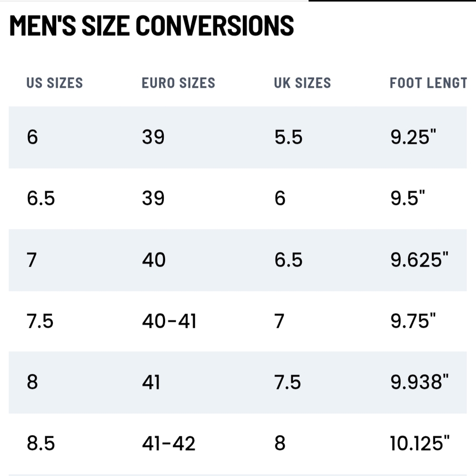
Task: Click the US size 8.5 cell
Action: [x=40, y=444]
